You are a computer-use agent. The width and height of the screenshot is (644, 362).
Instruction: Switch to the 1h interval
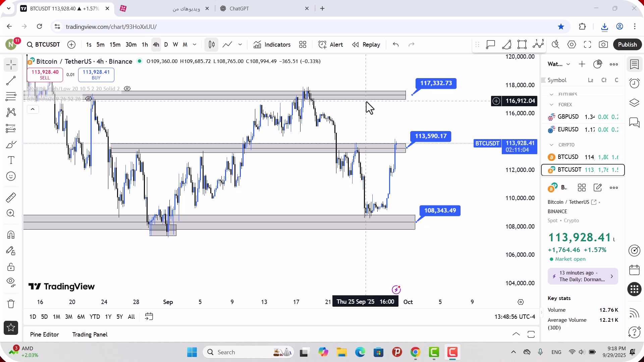[145, 45]
